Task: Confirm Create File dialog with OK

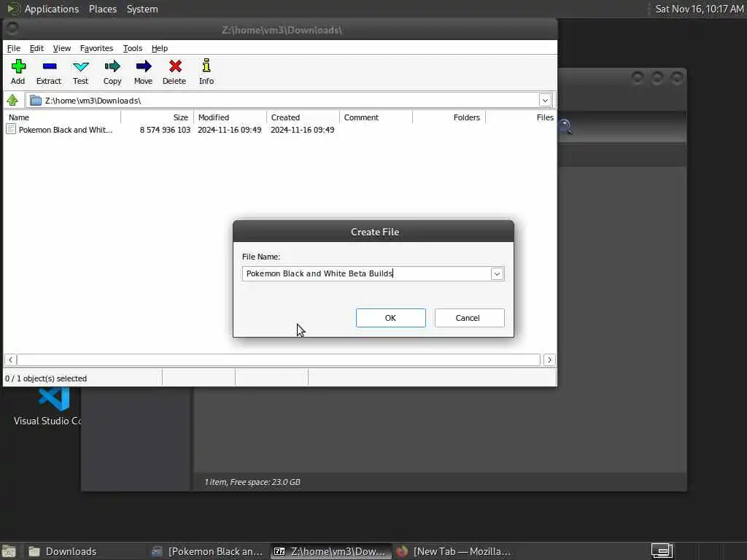Action: [391, 318]
